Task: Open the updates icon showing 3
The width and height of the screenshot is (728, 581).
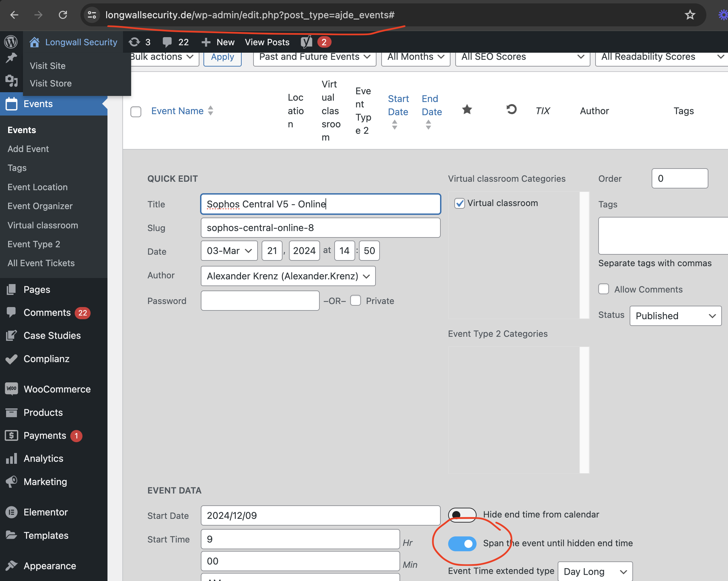Action: [135, 42]
